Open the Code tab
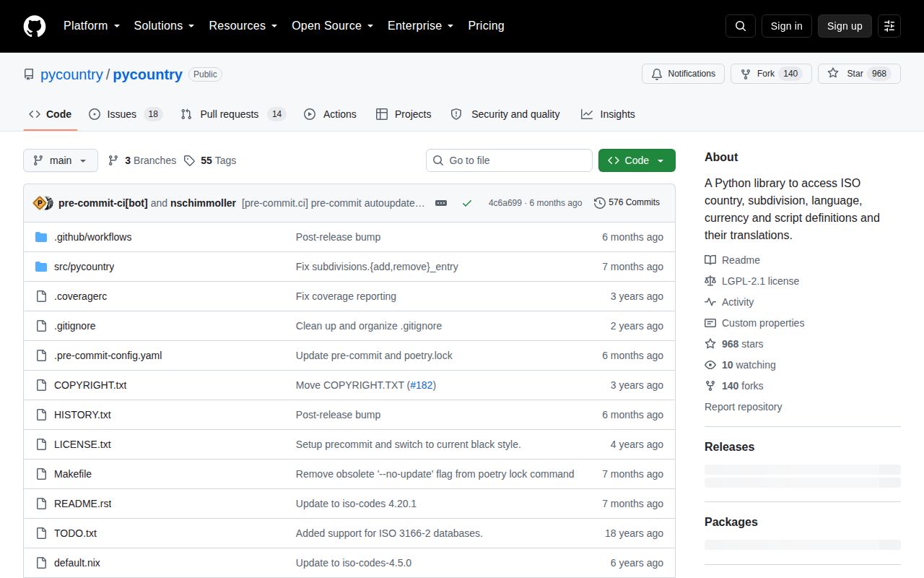Image resolution: width=924 pixels, height=578 pixels. pos(51,114)
